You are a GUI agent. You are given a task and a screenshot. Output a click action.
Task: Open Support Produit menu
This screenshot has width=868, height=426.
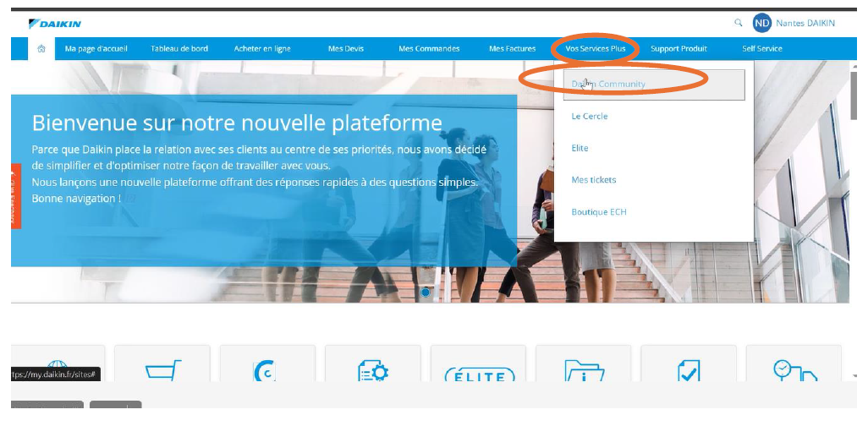tap(678, 49)
